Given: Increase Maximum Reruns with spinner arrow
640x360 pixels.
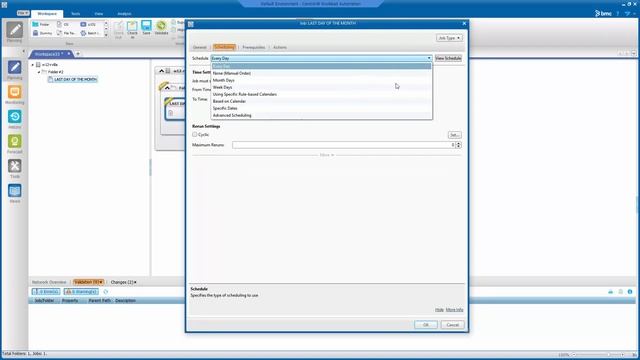Looking at the screenshot, I should (x=458, y=143).
